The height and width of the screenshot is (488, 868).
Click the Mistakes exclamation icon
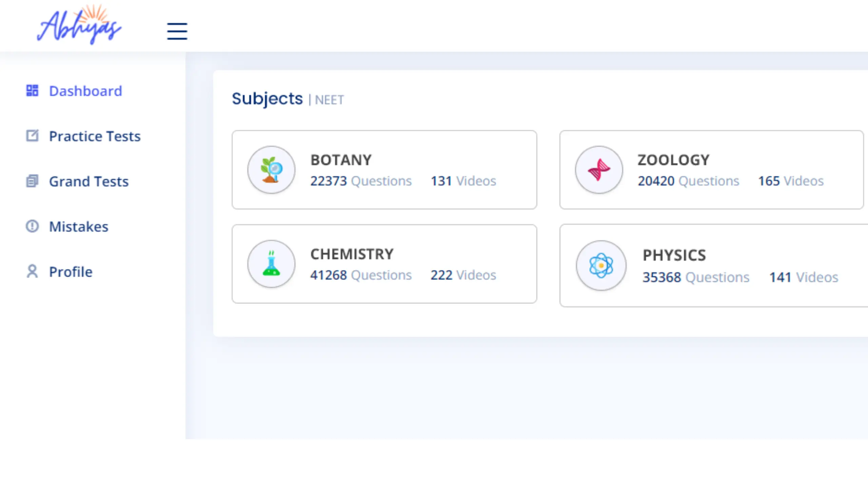(32, 226)
